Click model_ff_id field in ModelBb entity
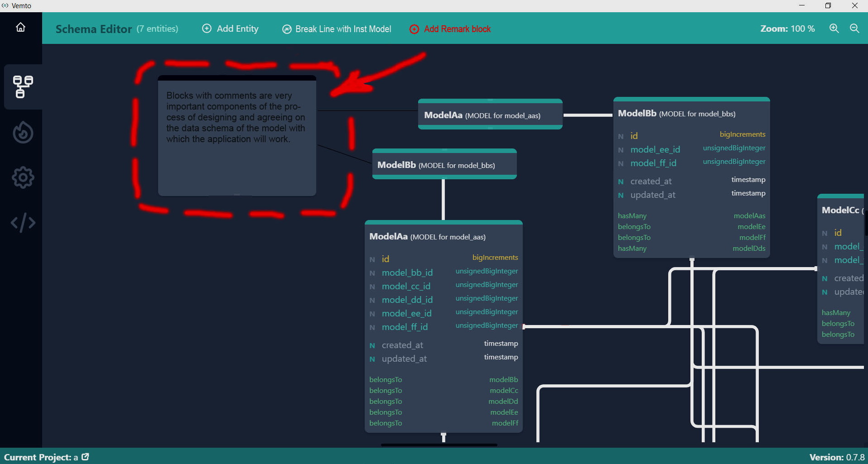Image resolution: width=868 pixels, height=464 pixels. click(x=692, y=163)
